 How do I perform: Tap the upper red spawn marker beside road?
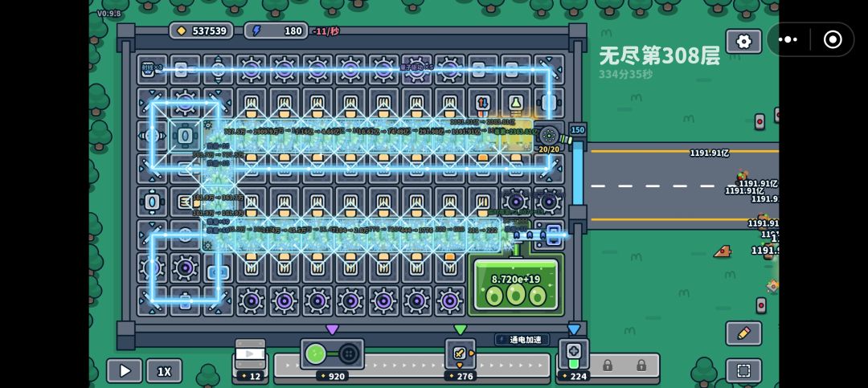pyautogui.click(x=759, y=121)
